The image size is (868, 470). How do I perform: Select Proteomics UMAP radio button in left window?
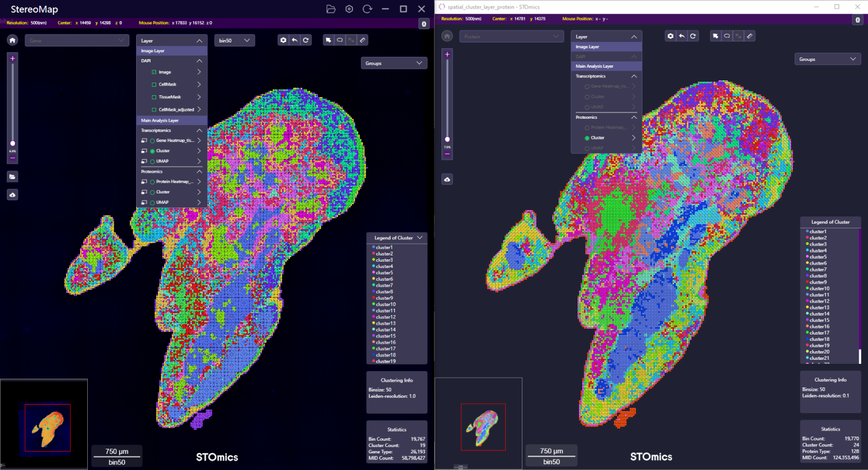(152, 203)
